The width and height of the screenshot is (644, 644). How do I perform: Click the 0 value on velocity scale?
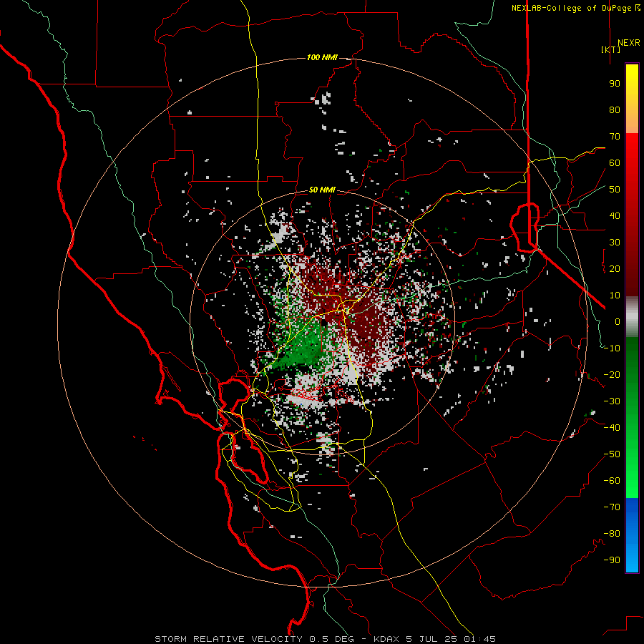point(618,322)
